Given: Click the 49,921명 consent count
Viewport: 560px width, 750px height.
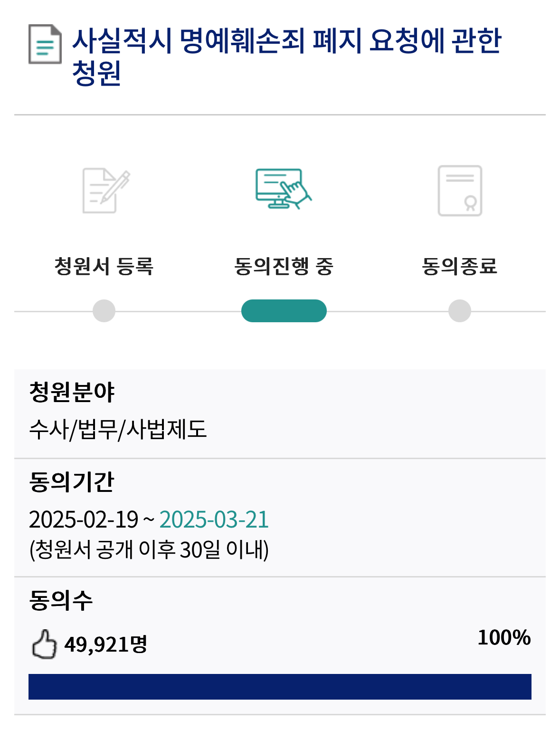Looking at the screenshot, I should click(x=106, y=644).
